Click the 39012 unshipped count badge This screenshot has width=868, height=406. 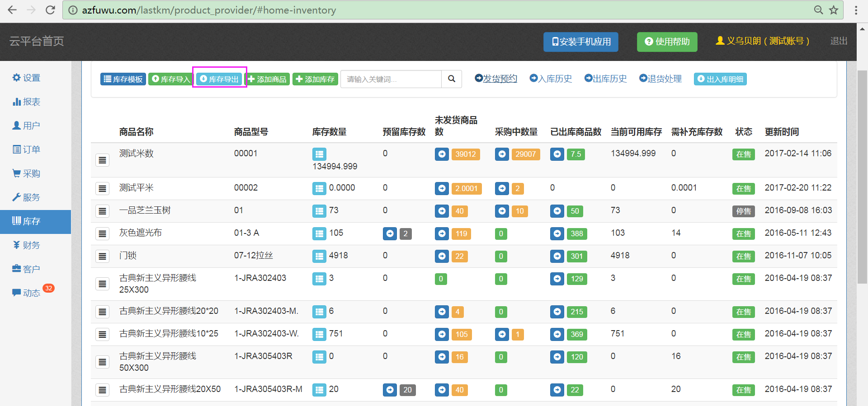(466, 154)
